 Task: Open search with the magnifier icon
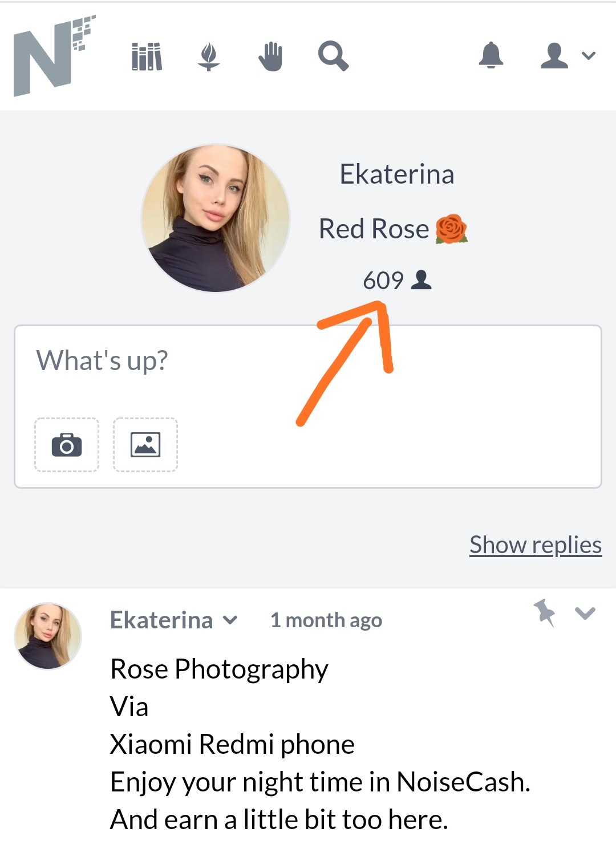(x=333, y=56)
